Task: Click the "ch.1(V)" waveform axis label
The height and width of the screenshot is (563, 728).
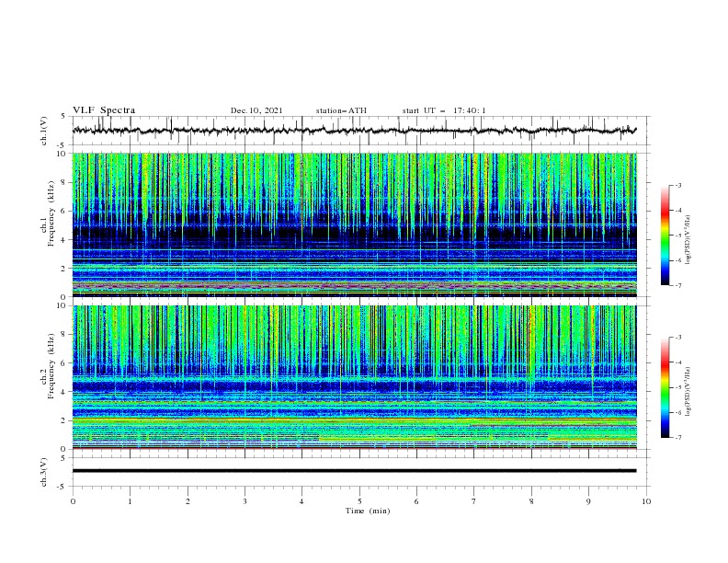Action: [44, 131]
